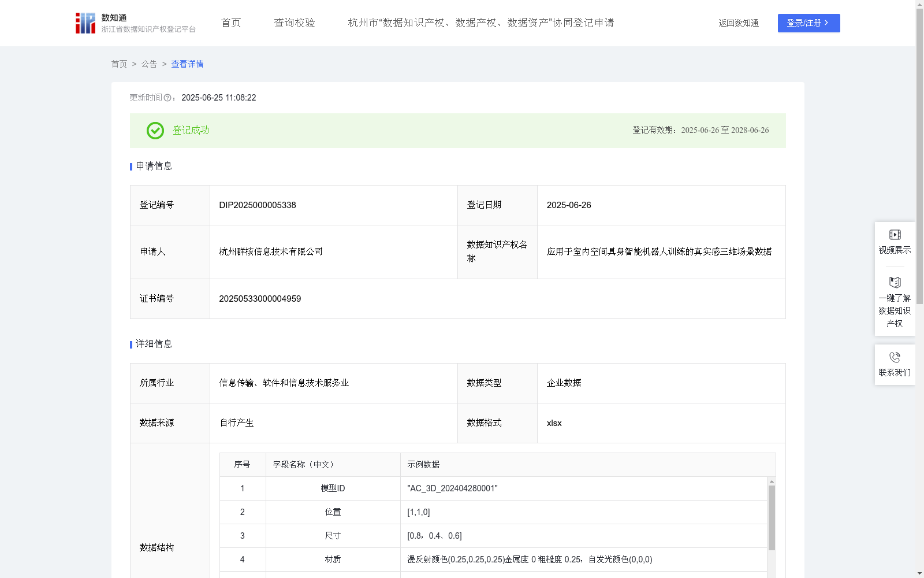Viewport: 924px width, 578px height.
Task: Open the 查询校验 menu item
Action: (x=295, y=23)
